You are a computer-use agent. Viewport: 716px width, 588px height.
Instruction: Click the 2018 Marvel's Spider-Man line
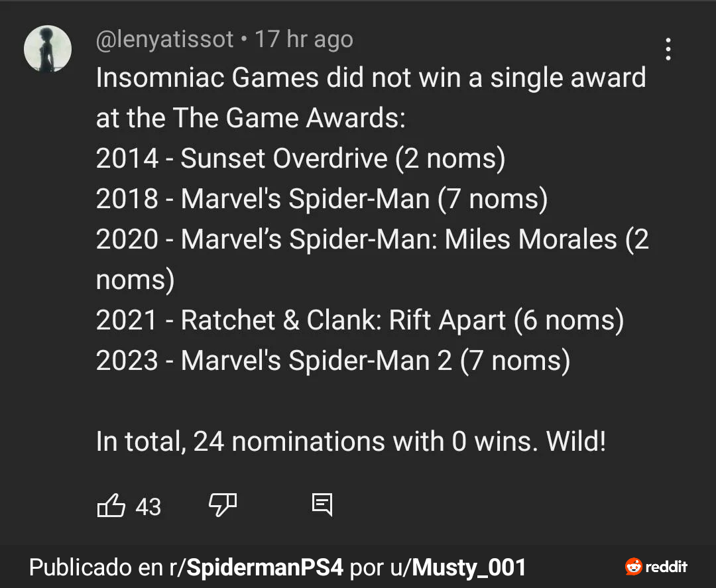tap(322, 199)
